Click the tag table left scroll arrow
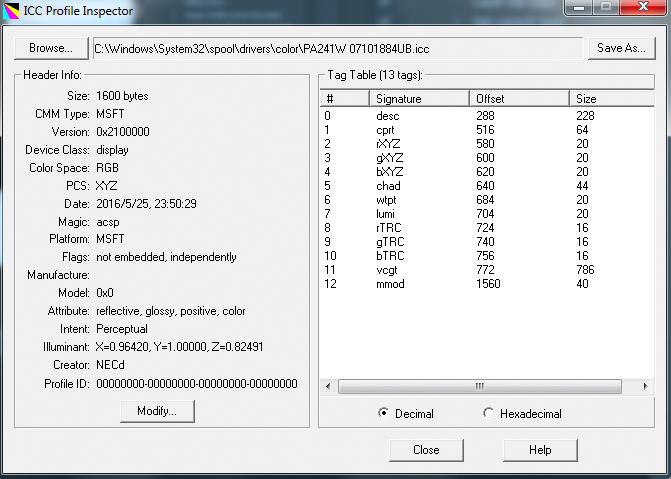The width and height of the screenshot is (671, 479). click(328, 386)
